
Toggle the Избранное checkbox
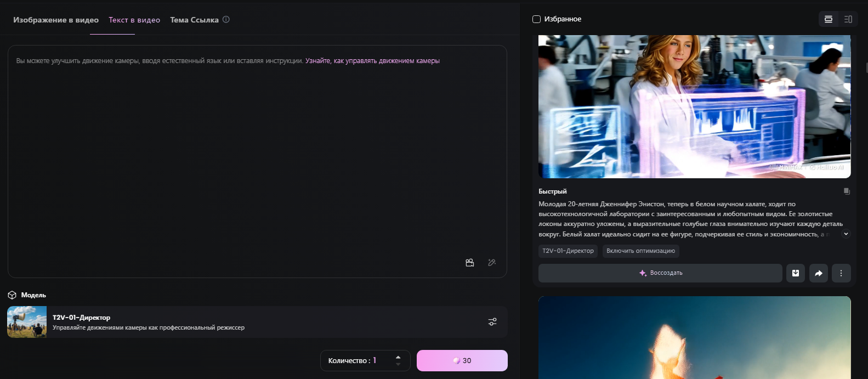[537, 19]
